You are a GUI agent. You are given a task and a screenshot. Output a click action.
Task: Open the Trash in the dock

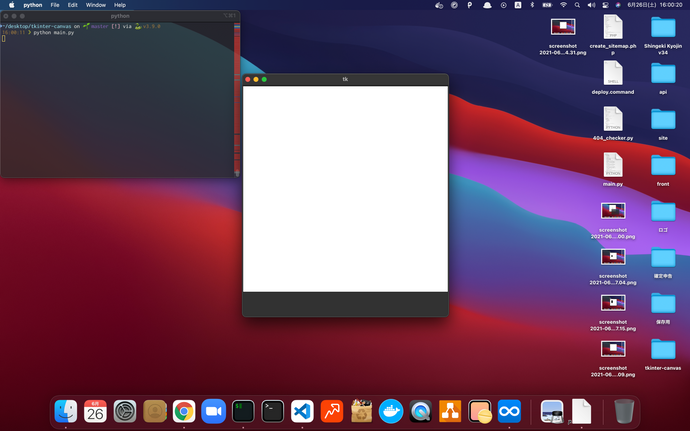[624, 411]
